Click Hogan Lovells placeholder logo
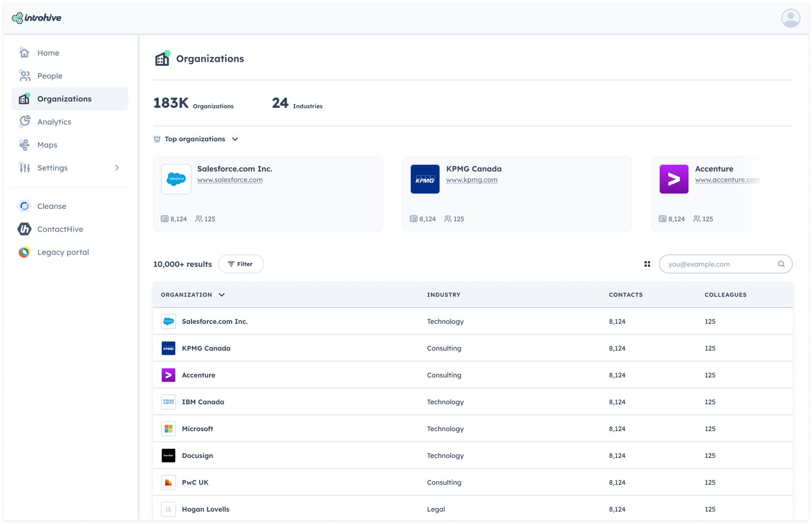Viewport: 812px width, 525px height. [169, 509]
